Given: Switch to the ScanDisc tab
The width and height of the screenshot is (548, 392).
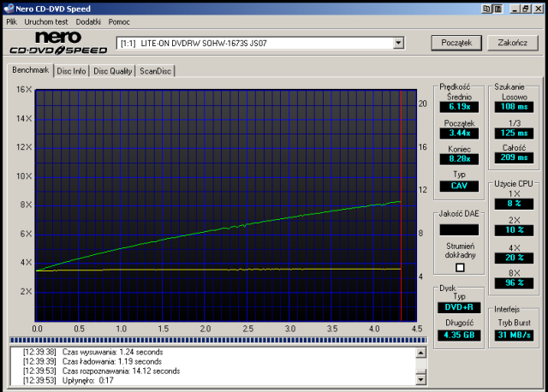Looking at the screenshot, I should pos(155,71).
